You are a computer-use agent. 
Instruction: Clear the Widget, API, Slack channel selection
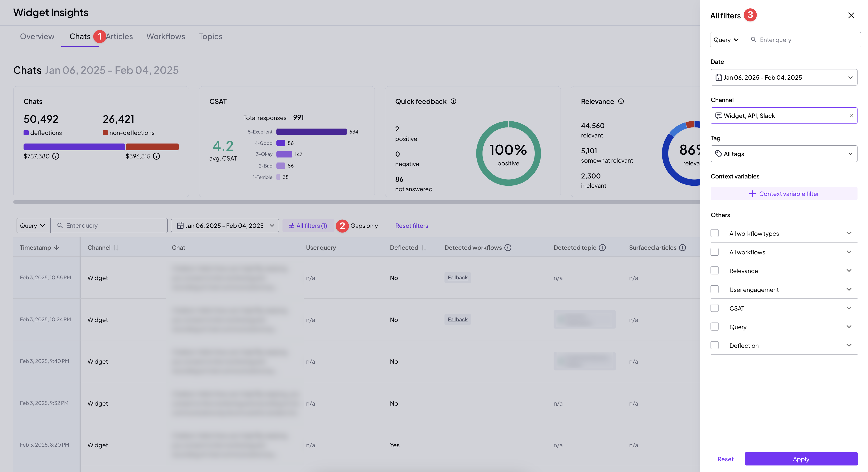click(x=851, y=116)
